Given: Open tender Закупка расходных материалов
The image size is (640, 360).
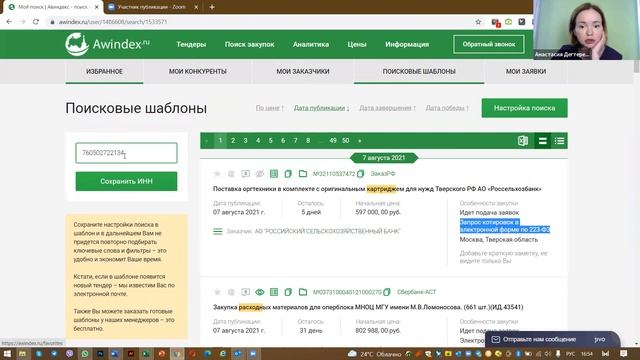Looking at the screenshot, I should (368, 307).
